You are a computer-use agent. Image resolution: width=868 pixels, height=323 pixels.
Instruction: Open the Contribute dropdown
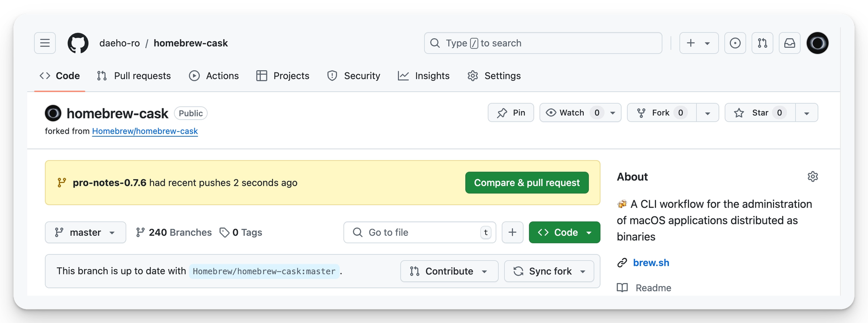point(449,271)
